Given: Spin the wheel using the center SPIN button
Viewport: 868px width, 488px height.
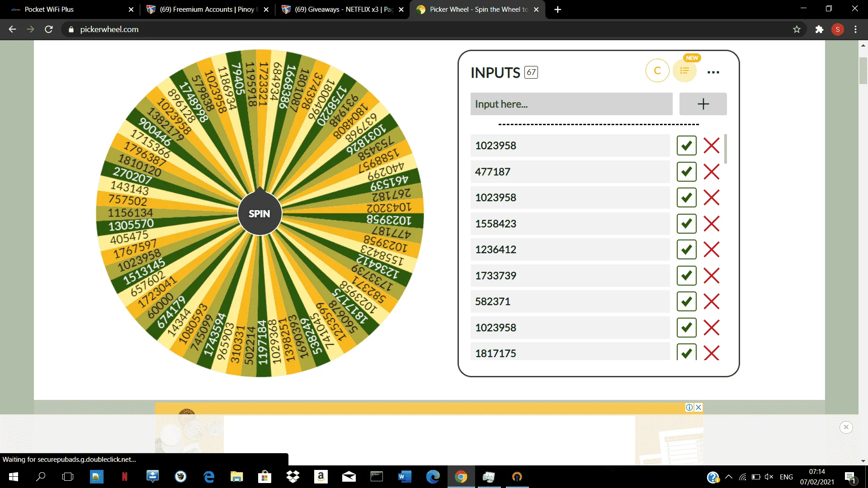Looking at the screenshot, I should pos(259,214).
